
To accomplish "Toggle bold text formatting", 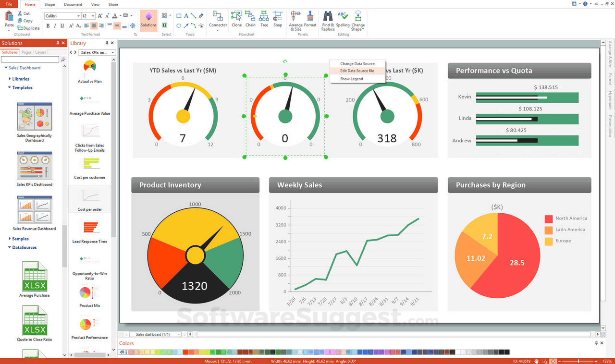I will (48, 25).
